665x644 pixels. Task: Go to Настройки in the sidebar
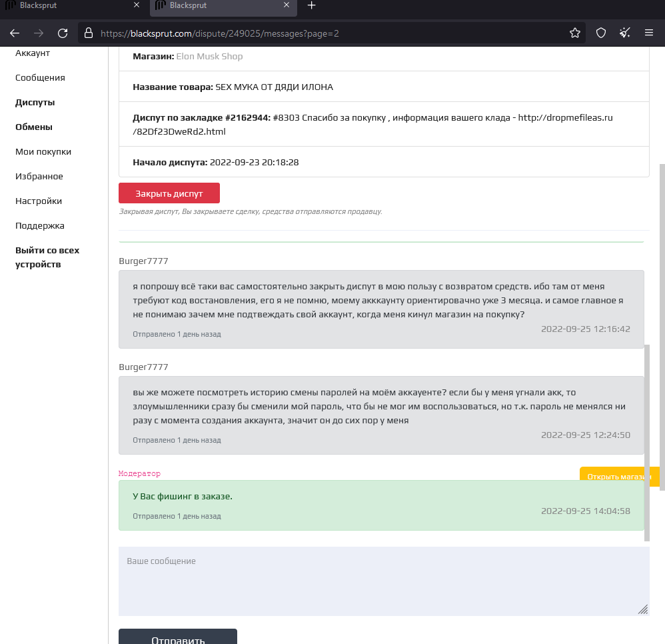(x=39, y=201)
